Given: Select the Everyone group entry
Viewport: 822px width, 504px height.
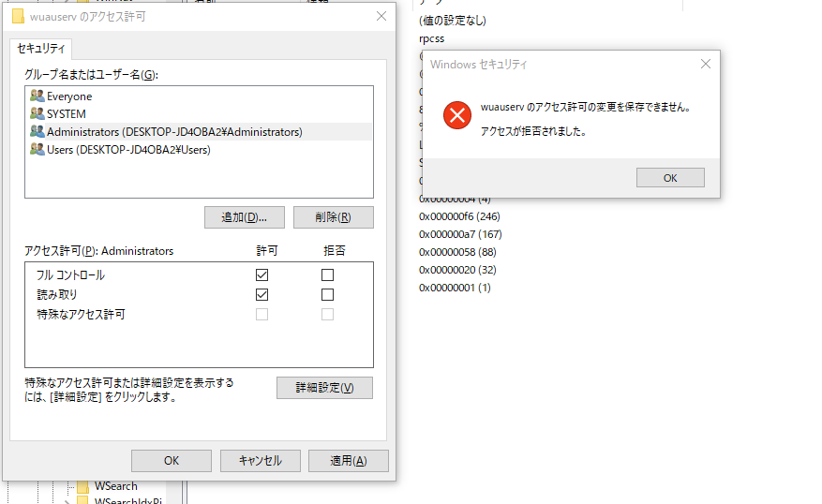Looking at the screenshot, I should point(200,96).
